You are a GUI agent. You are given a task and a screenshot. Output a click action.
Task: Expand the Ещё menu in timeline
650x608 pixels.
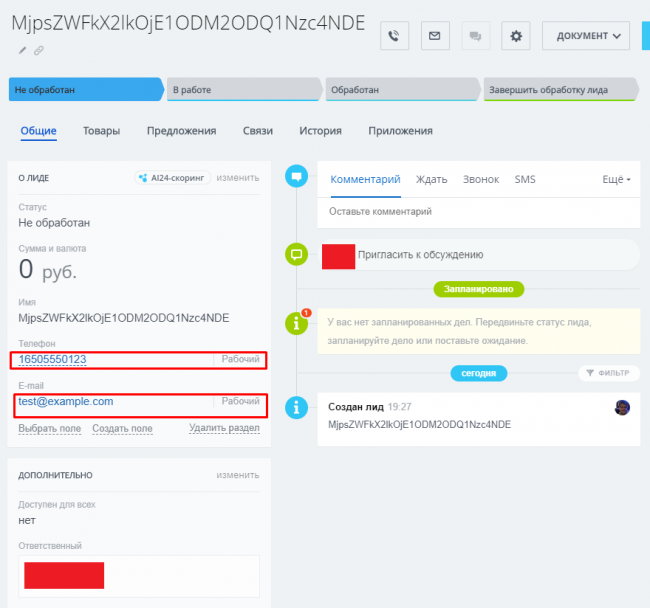616,180
